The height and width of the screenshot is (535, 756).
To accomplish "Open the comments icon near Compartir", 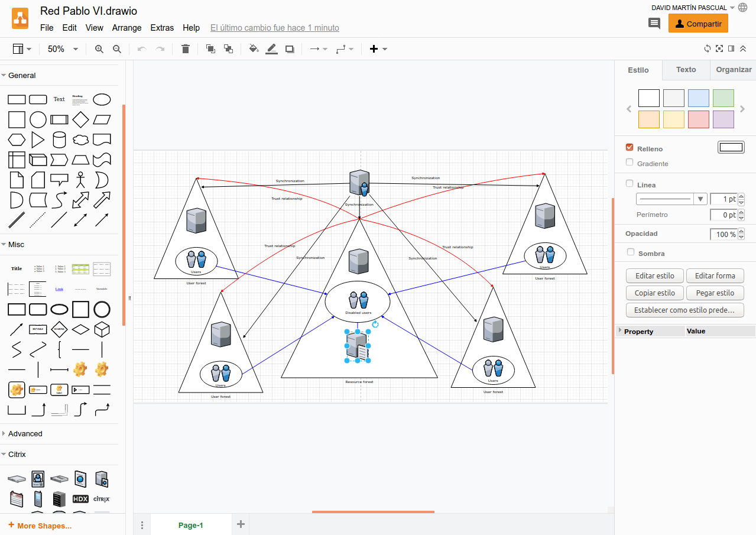I will click(654, 23).
